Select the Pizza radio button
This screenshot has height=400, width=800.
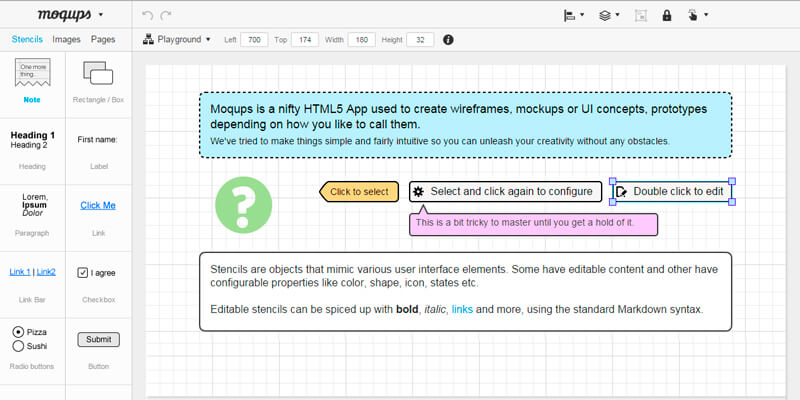coord(18,331)
